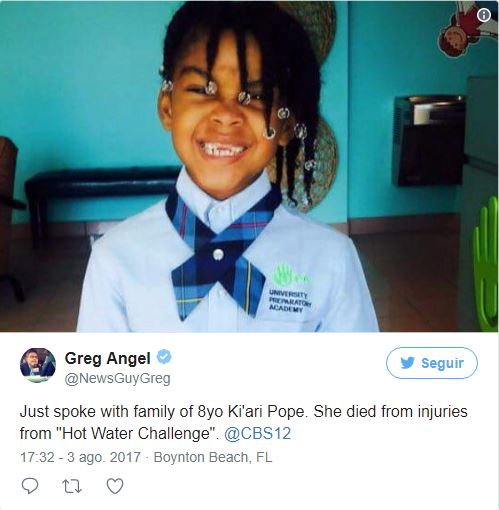Click the tweet text about Ki'ari Pope

coord(243,422)
